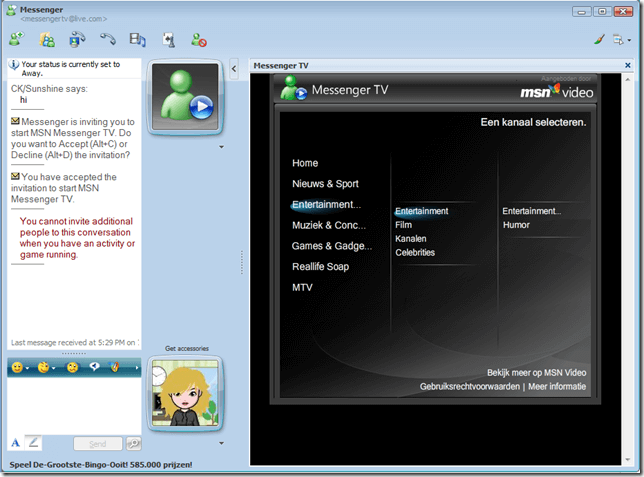Block this contact using toolbar icon

pos(198,40)
